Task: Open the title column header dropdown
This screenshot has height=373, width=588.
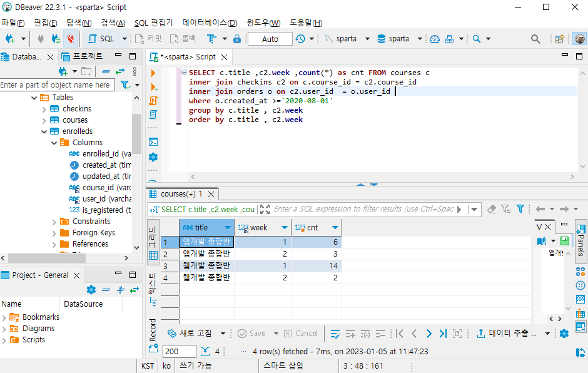Action: pos(228,227)
